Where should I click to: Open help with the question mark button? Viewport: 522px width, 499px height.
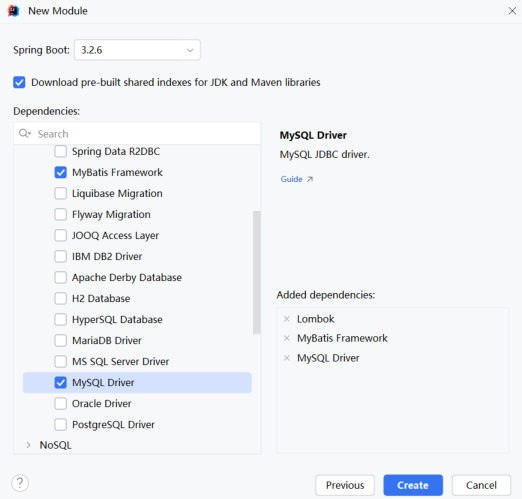pos(20,483)
